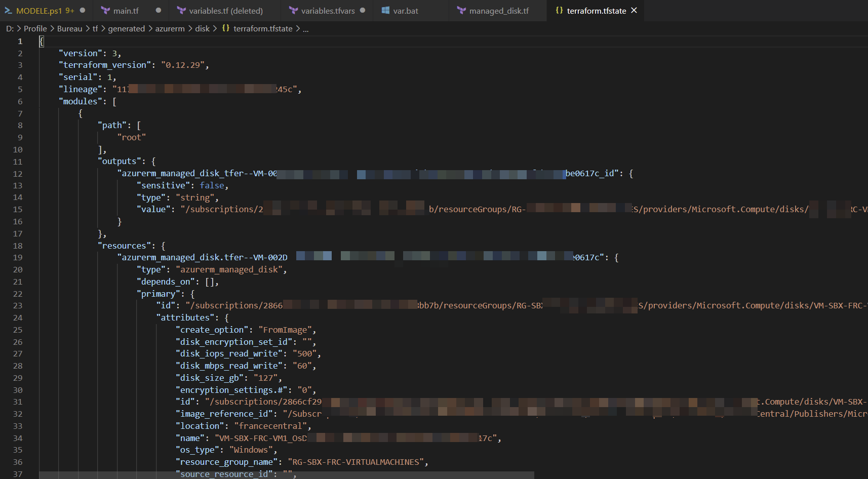Click the Terraform icon on variables.tf (deleted) tab

(181, 11)
